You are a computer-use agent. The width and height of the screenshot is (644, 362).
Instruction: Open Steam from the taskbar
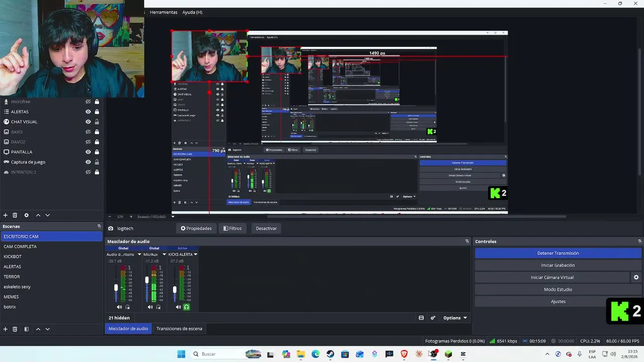[330, 354]
